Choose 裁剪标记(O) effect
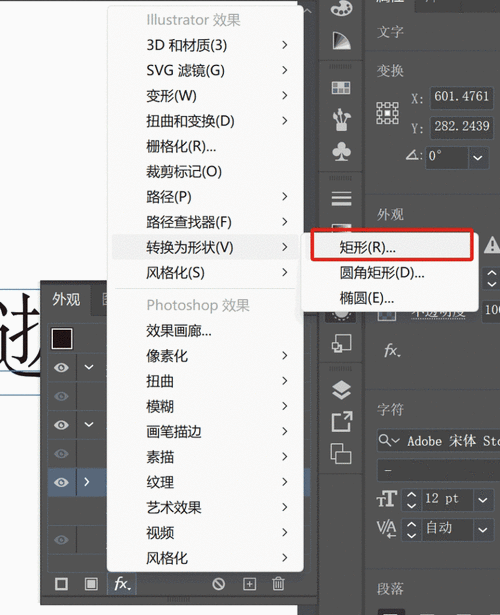The height and width of the screenshot is (615, 500). 205,171
